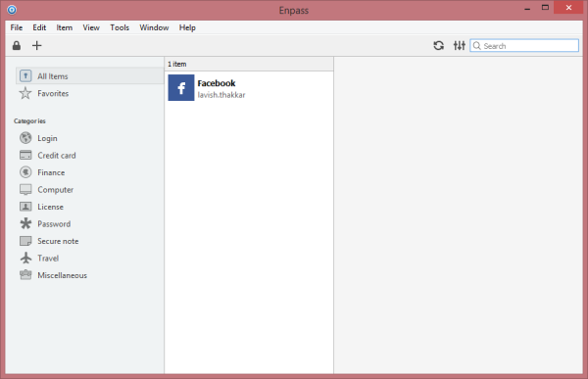Viewport: 588px width, 379px height.
Task: Select All Items in sidebar
Action: pos(90,76)
